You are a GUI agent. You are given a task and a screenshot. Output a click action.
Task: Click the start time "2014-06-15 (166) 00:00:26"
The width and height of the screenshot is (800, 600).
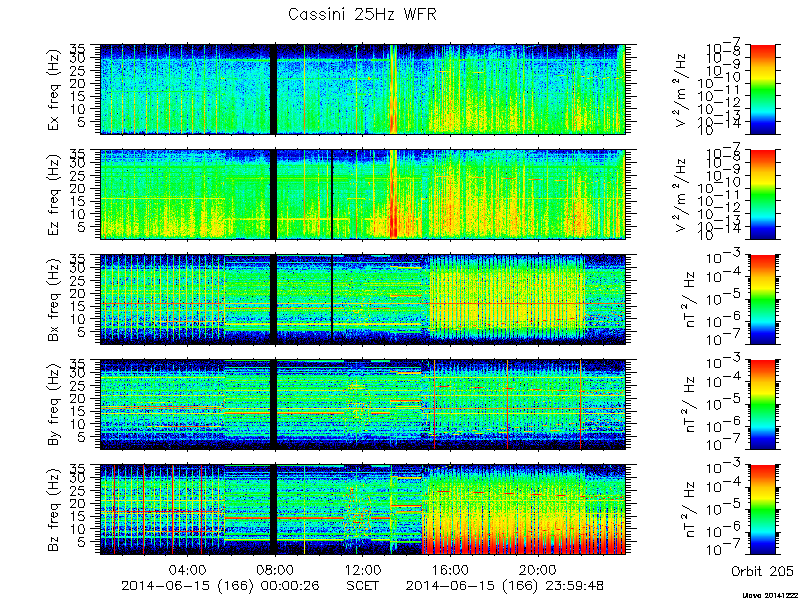click(220, 586)
